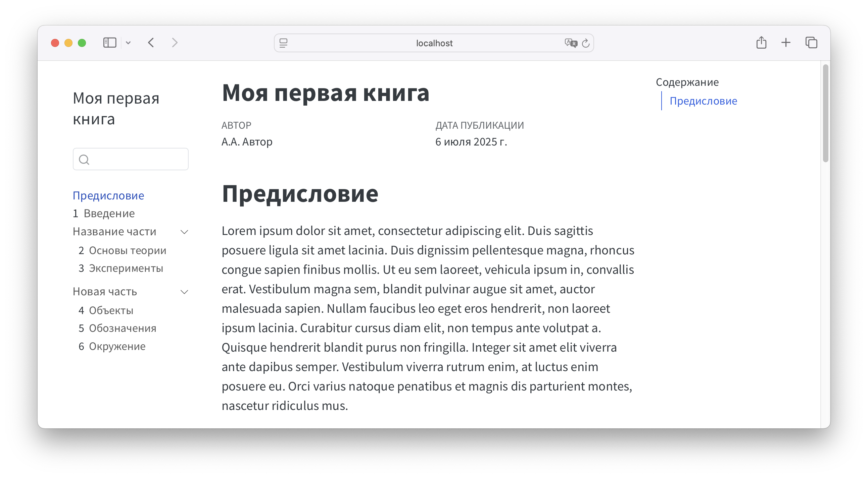Open a new tab with plus icon
This screenshot has width=868, height=478.
[786, 43]
